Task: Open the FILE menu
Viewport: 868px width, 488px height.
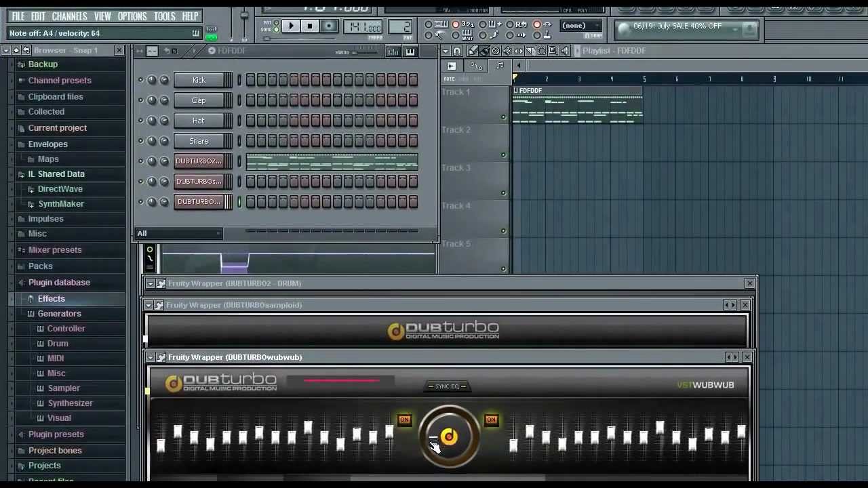Action: (18, 16)
